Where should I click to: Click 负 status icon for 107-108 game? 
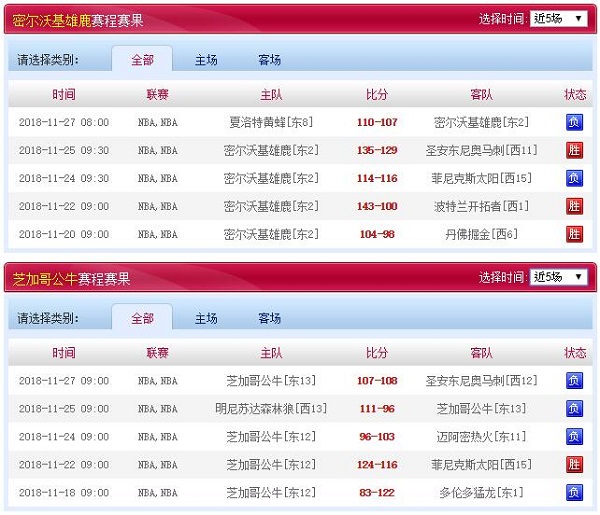tap(574, 381)
